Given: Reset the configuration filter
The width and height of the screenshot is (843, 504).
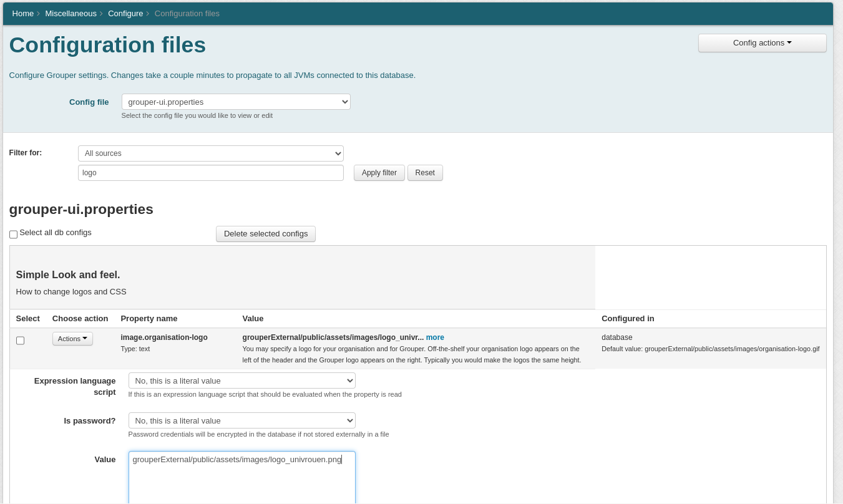Looking at the screenshot, I should (x=425, y=173).
